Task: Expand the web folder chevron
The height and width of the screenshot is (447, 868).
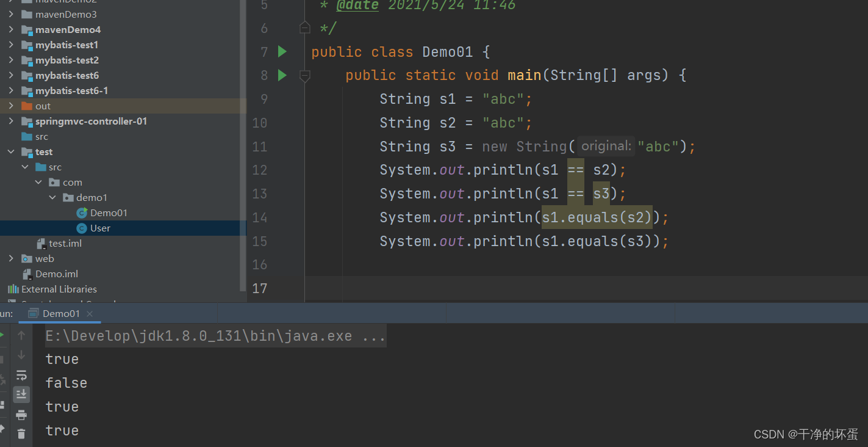Action: [11, 259]
